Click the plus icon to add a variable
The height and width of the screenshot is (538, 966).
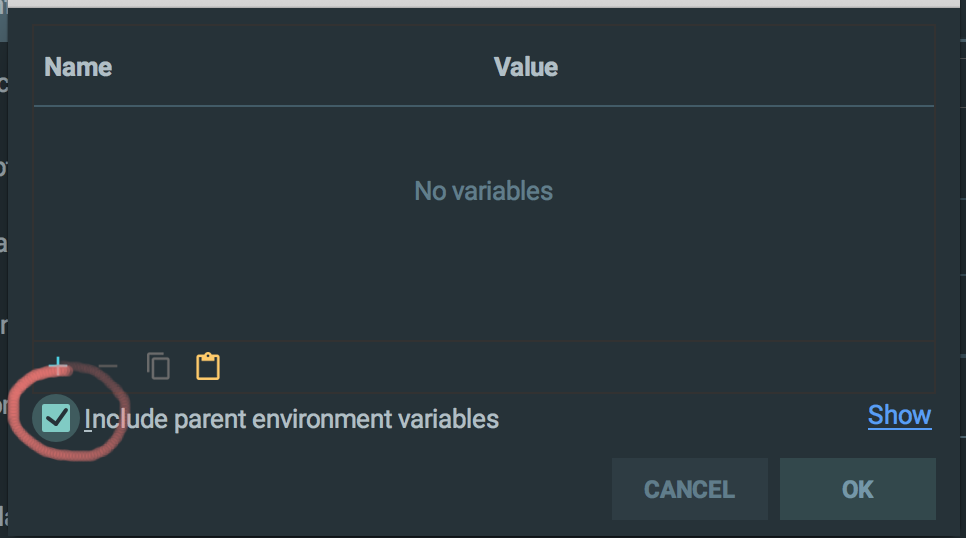pyautogui.click(x=58, y=366)
